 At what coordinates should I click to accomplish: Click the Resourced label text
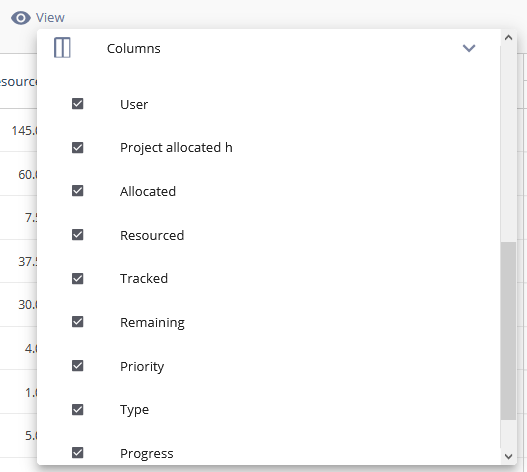pyautogui.click(x=152, y=235)
